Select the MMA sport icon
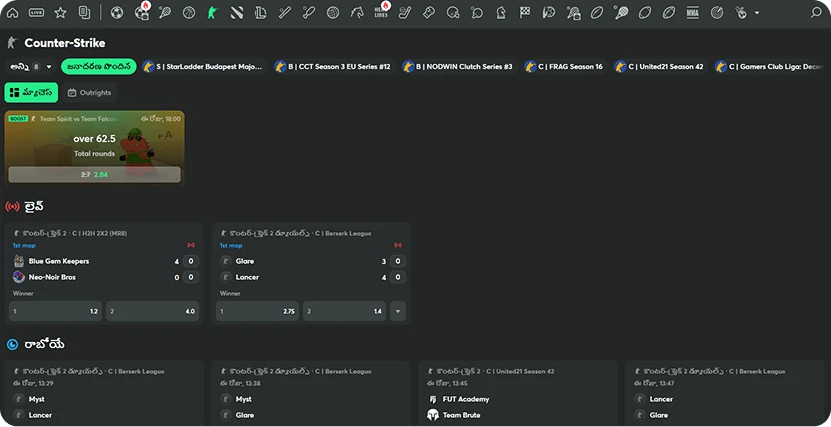The image size is (831, 427). (693, 13)
